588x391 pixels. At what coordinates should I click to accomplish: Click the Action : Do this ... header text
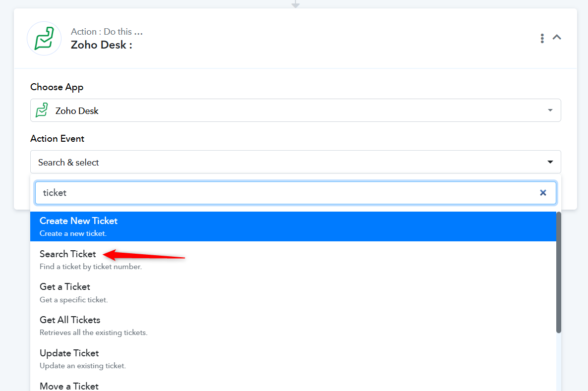pyautogui.click(x=107, y=32)
